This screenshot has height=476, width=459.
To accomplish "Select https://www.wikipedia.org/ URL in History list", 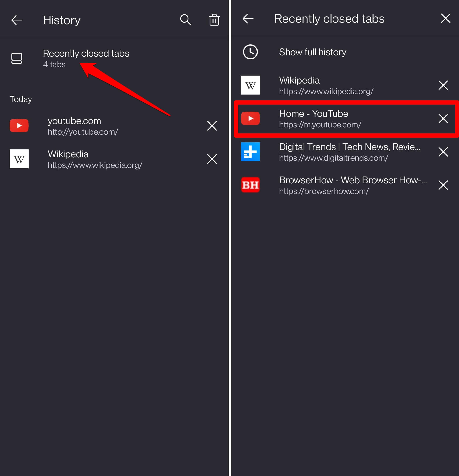I will 95,165.
